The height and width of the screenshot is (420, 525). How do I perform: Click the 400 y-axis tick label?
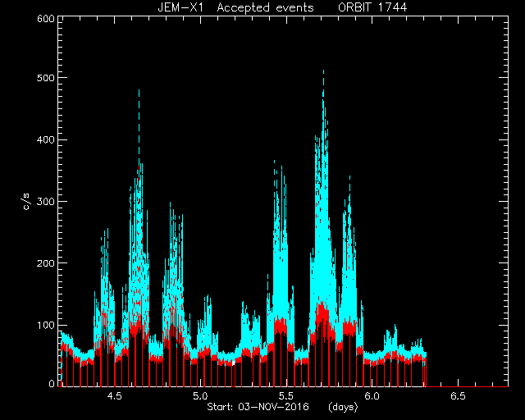click(46, 139)
